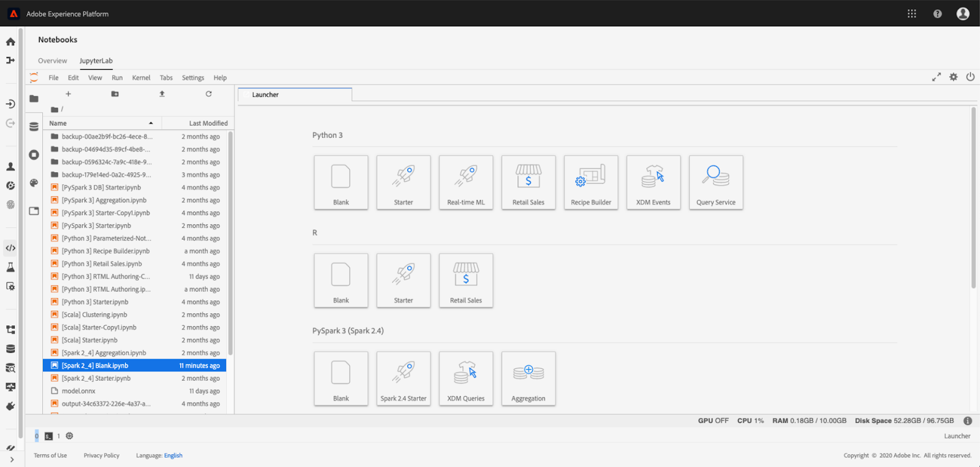Screen dimensions: 980x467
Task: Launch XDM Queries notebook
Action: (466, 379)
